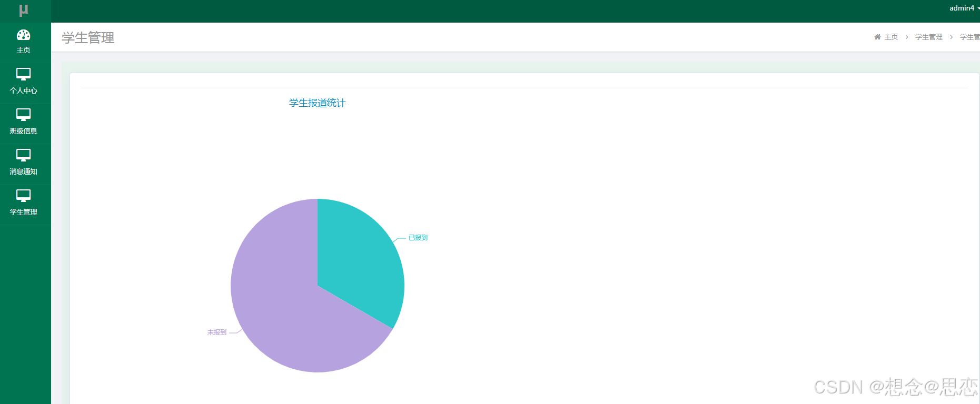
Task: Click the 消息通知 monitor icon
Action: (x=24, y=155)
